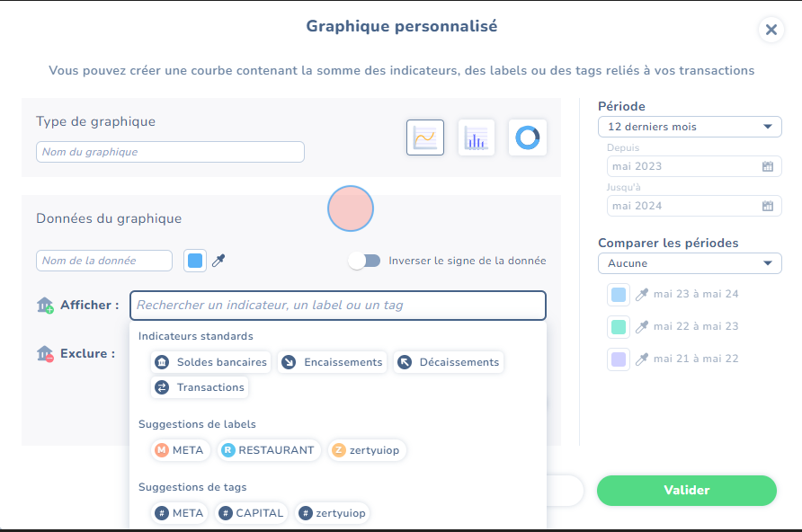Image resolution: width=802 pixels, height=532 pixels.
Task: Select the CAPITAL tag suggestion
Action: 251,513
